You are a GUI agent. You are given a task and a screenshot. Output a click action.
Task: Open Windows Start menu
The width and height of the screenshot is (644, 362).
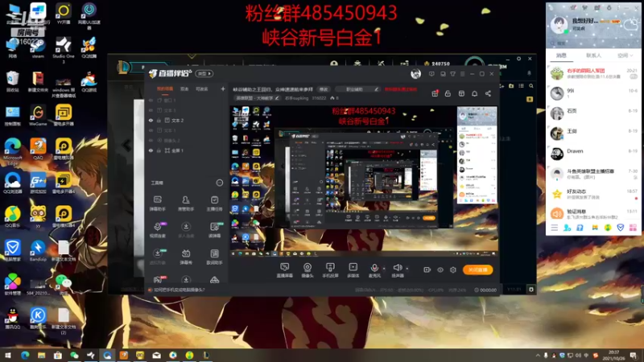pos(8,355)
